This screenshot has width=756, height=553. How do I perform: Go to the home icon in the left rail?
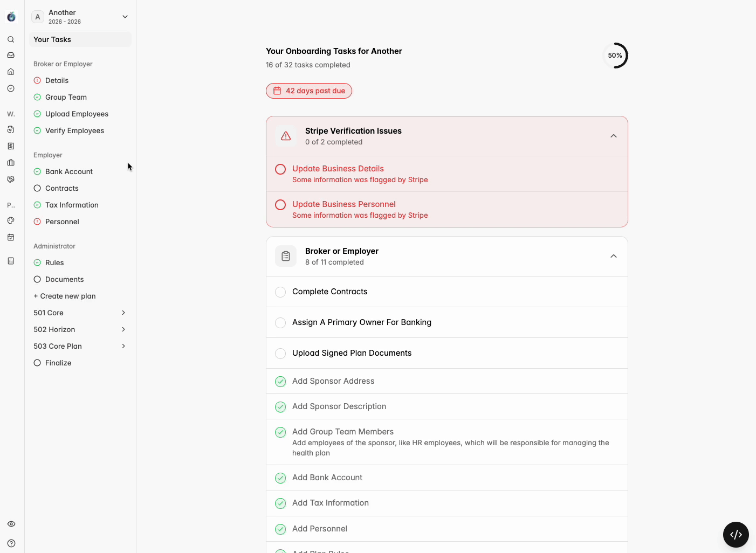[x=11, y=72]
